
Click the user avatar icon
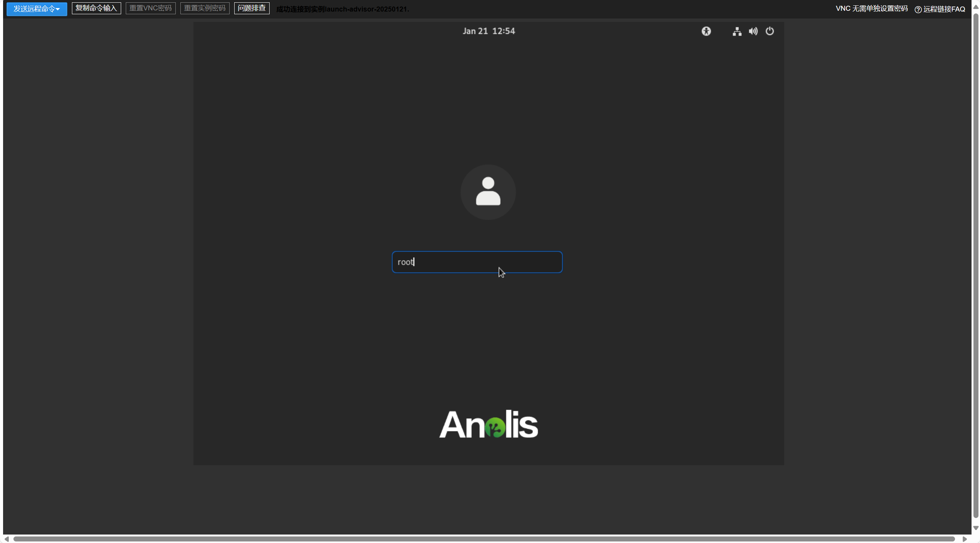[x=488, y=192]
